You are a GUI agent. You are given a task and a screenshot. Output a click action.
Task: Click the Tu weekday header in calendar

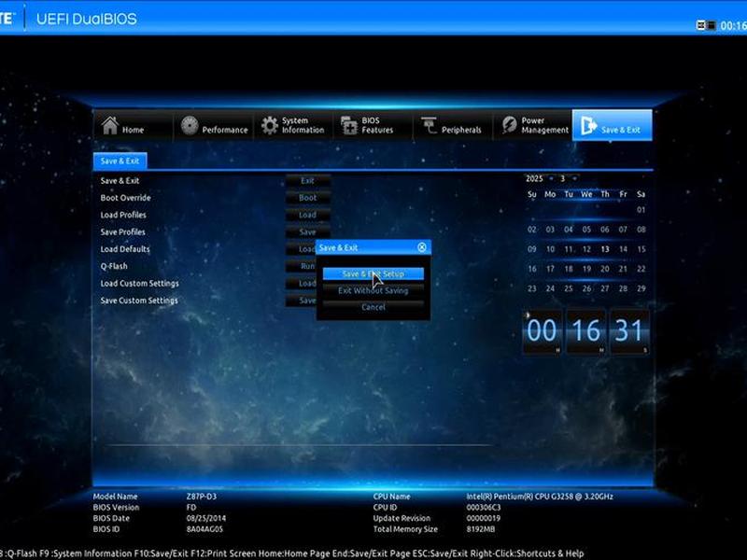point(569,194)
